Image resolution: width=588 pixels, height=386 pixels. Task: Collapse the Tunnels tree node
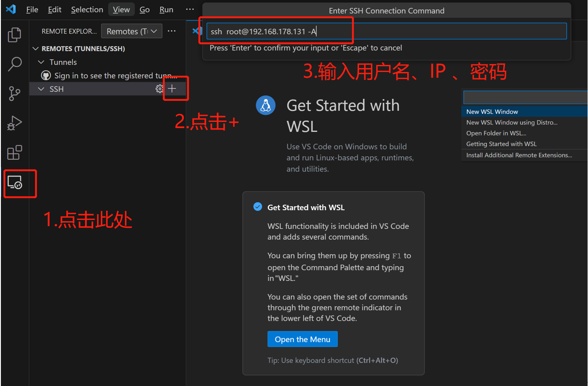point(41,62)
